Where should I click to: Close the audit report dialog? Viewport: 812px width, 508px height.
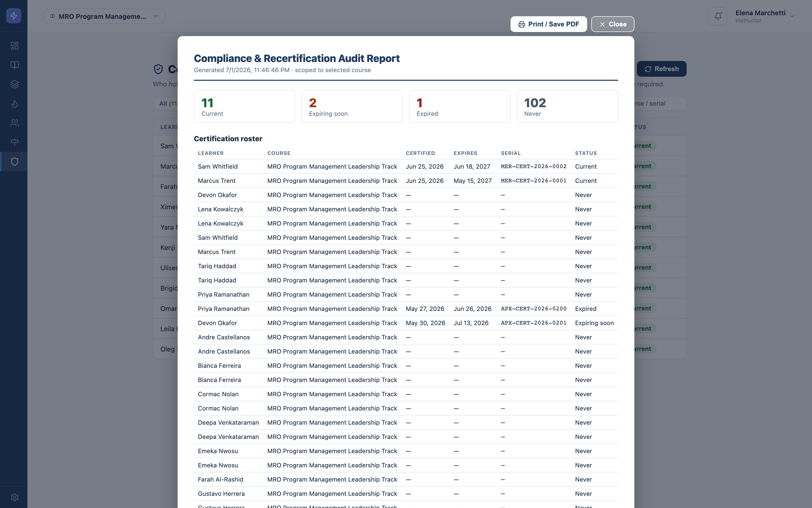(x=612, y=24)
